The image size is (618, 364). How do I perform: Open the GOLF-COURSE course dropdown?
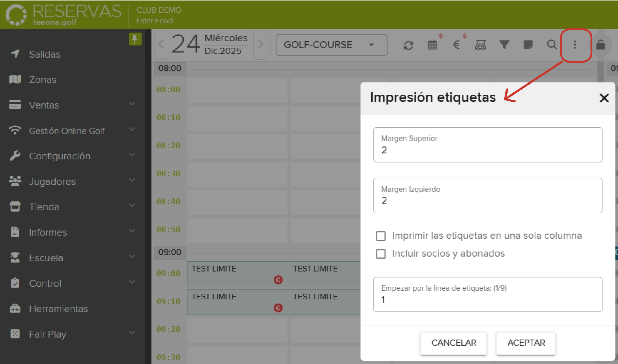[x=331, y=45]
